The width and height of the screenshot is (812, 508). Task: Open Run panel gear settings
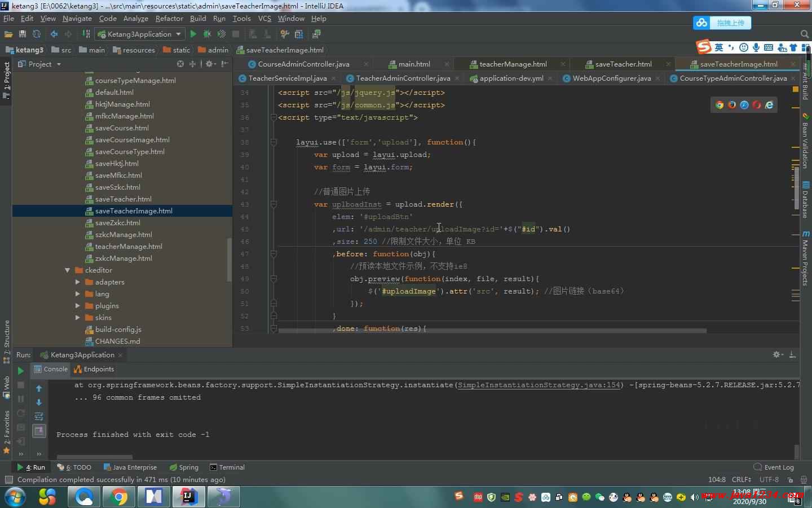click(778, 354)
